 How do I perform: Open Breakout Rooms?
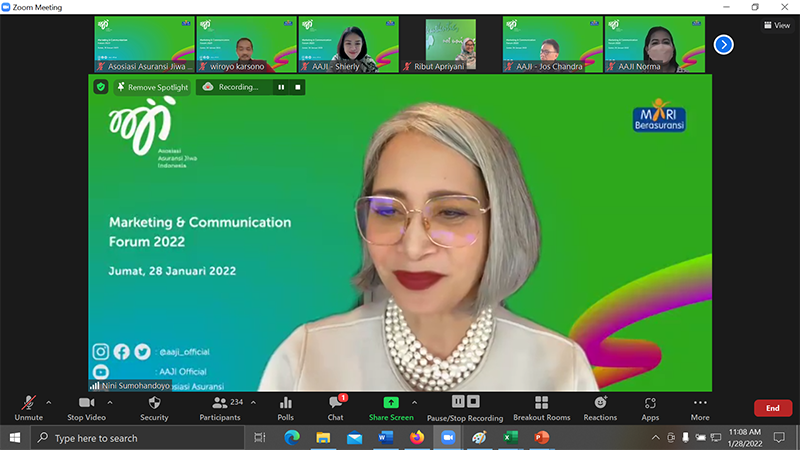pyautogui.click(x=542, y=408)
